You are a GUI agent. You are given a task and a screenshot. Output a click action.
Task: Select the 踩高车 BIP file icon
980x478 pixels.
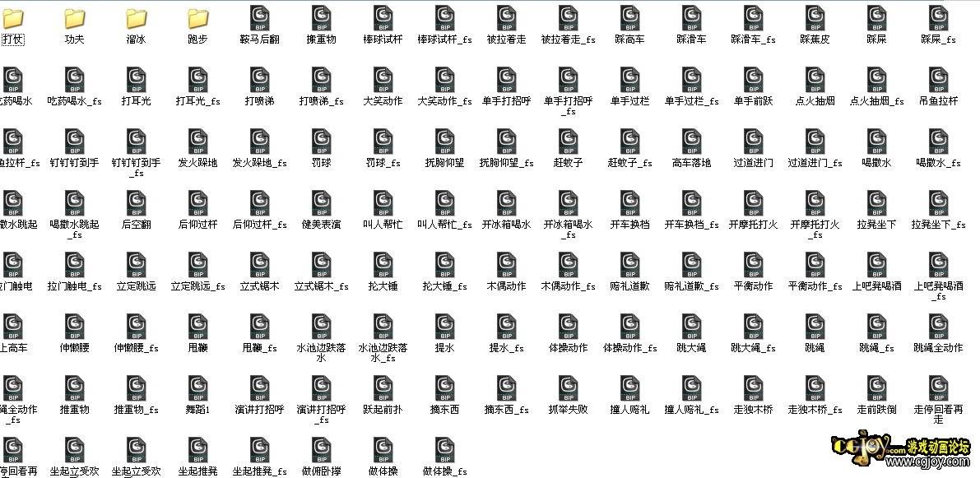(630, 18)
